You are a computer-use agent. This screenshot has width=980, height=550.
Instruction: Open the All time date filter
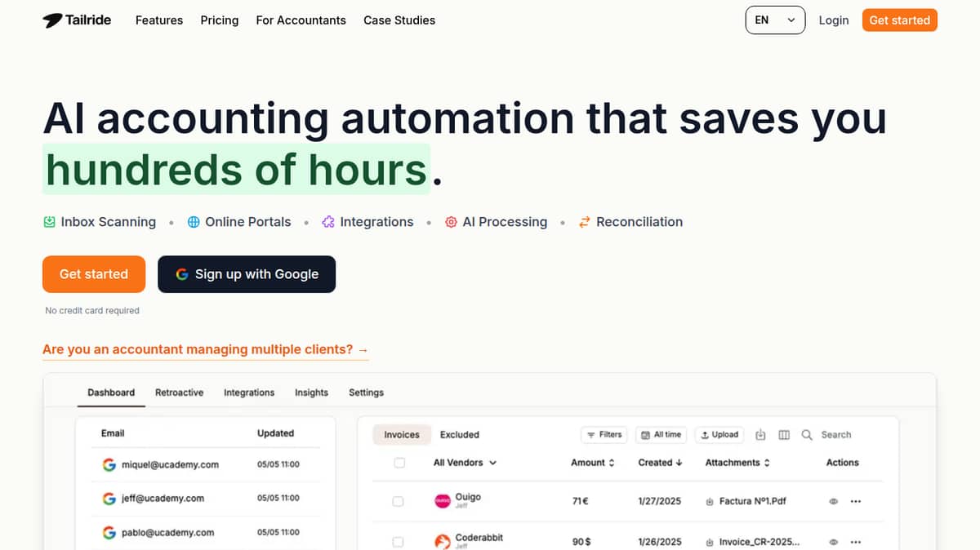(661, 435)
